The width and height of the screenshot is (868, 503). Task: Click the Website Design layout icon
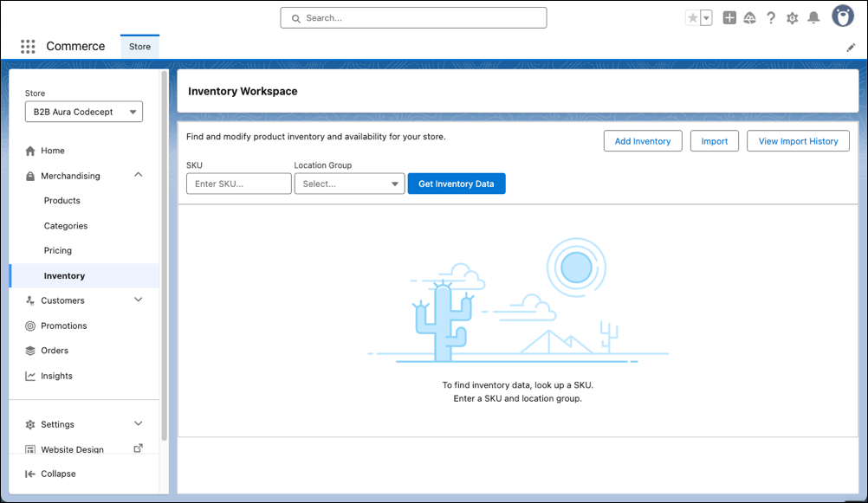30,450
